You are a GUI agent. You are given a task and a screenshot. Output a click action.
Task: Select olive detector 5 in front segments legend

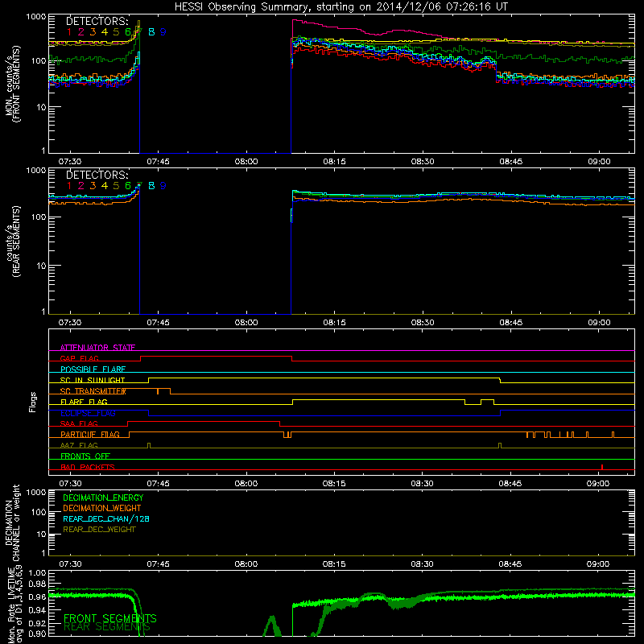pos(116,32)
